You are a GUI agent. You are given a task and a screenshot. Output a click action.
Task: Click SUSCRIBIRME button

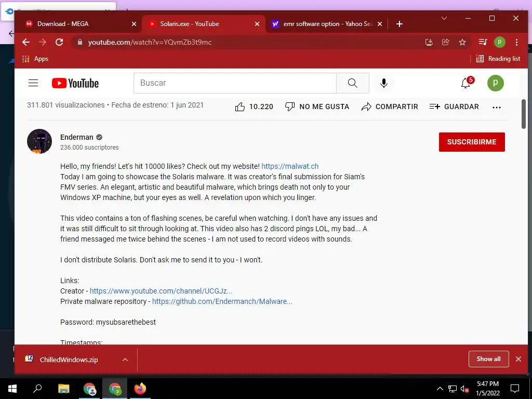click(x=472, y=142)
